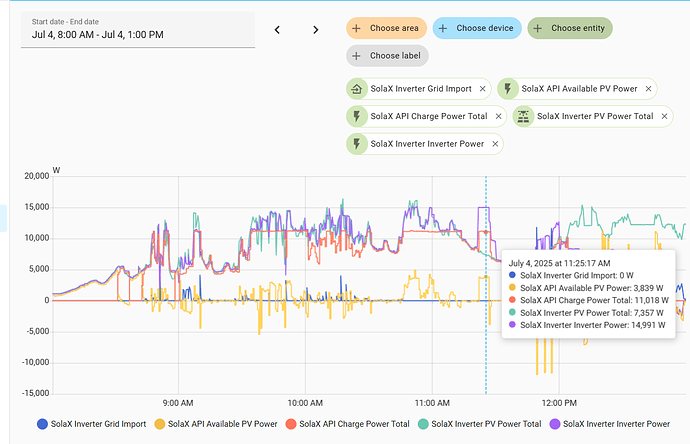
Task: Remove SolaX API Charge Power Total chip
Action: tap(498, 117)
